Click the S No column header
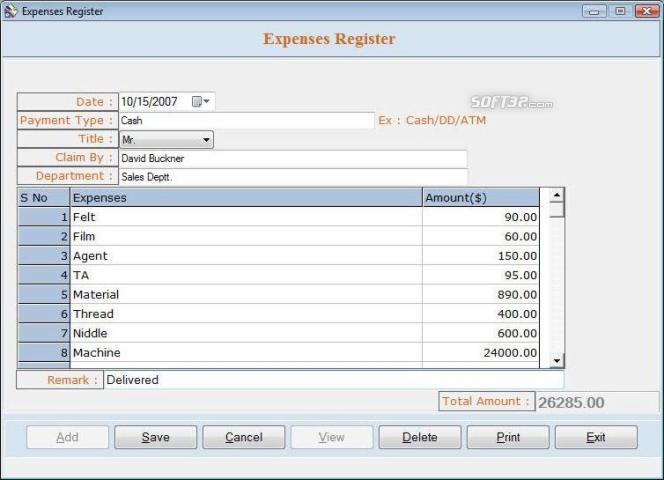 click(44, 198)
